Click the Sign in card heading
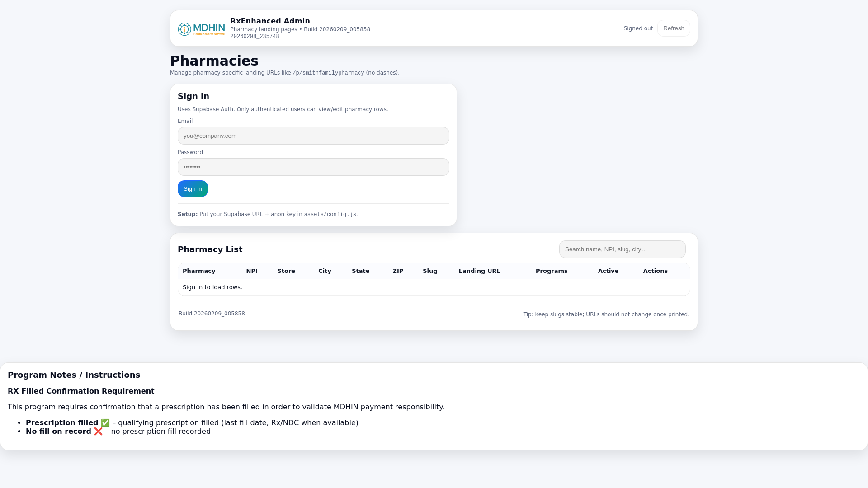 tap(193, 96)
